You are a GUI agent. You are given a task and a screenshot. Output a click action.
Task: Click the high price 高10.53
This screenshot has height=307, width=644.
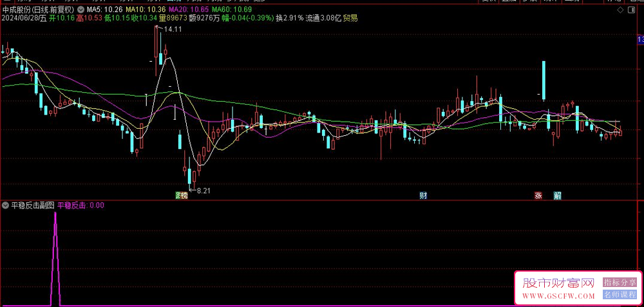click(x=90, y=17)
